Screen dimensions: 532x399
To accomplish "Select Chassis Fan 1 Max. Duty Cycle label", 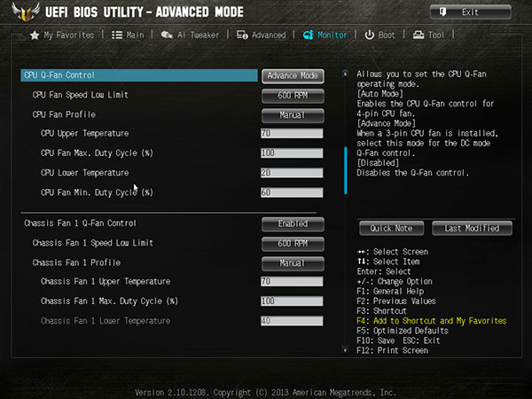I will [x=109, y=301].
